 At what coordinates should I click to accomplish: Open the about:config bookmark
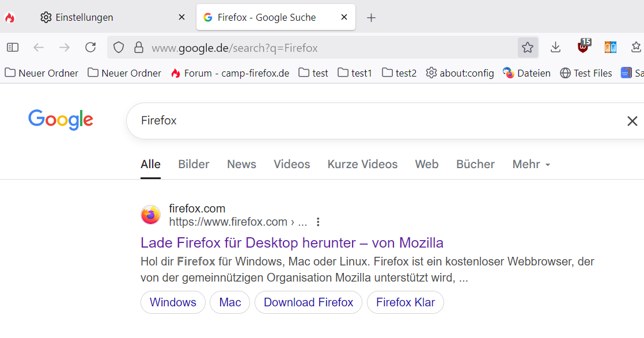[460, 73]
